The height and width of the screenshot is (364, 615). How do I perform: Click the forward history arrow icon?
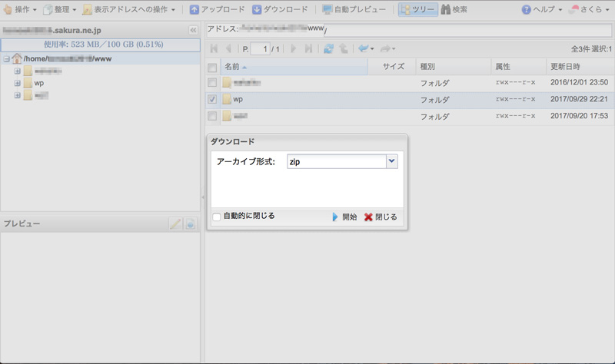point(387,48)
